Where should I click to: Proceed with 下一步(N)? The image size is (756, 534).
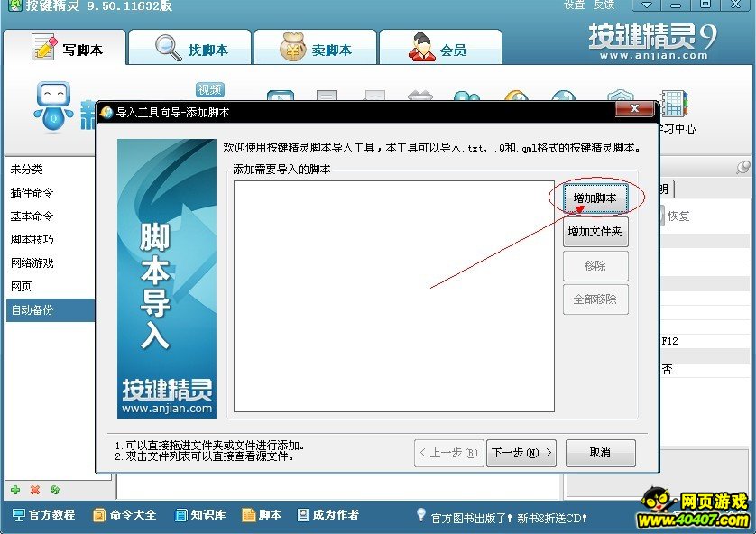[521, 453]
